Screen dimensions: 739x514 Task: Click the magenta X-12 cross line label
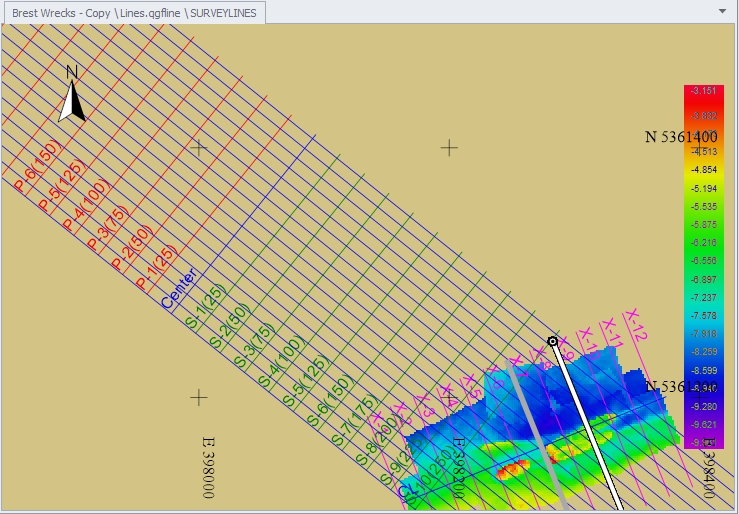click(638, 324)
